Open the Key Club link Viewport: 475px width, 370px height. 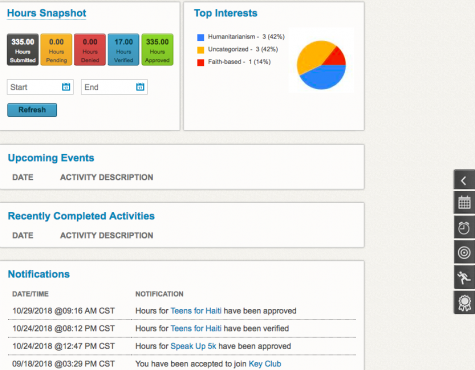pos(265,364)
